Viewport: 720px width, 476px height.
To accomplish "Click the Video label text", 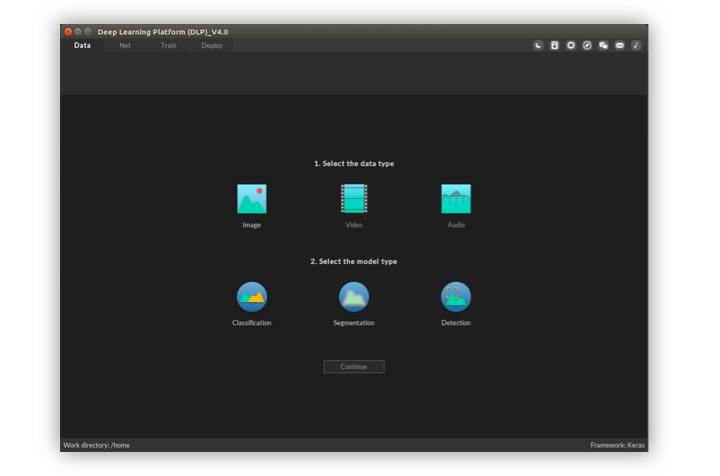I will 354,225.
